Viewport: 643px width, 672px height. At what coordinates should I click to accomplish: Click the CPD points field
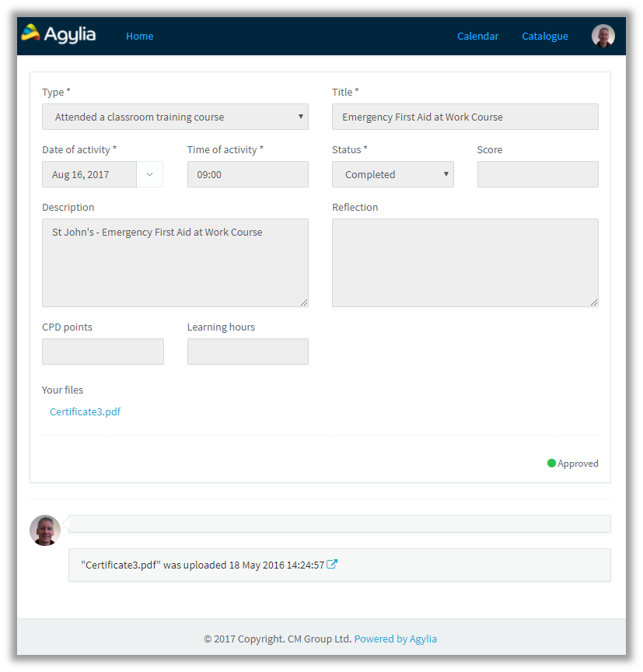(x=103, y=352)
